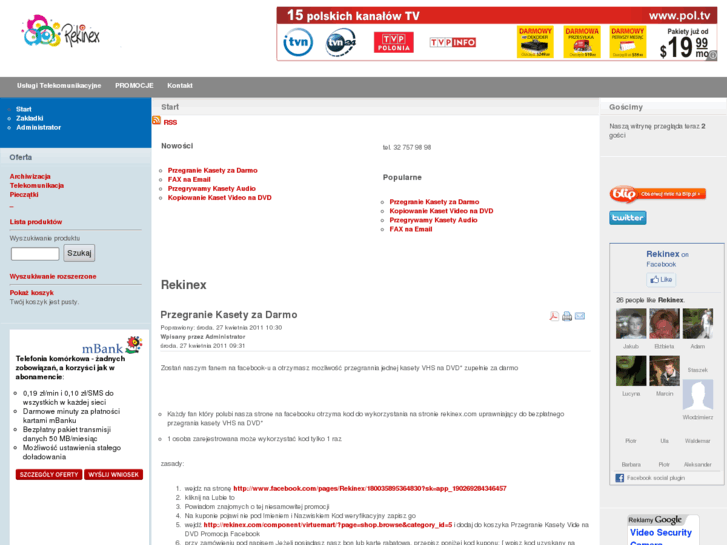Screen dimensions: 727x545
Task: Open Lucyna's Facebook profile photo
Action: 631,371
